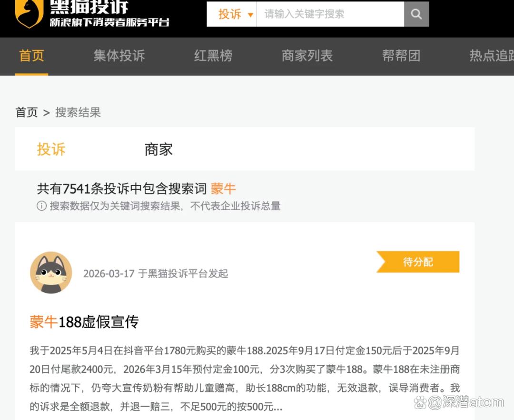Open the complaint description paragraph

coord(245,379)
